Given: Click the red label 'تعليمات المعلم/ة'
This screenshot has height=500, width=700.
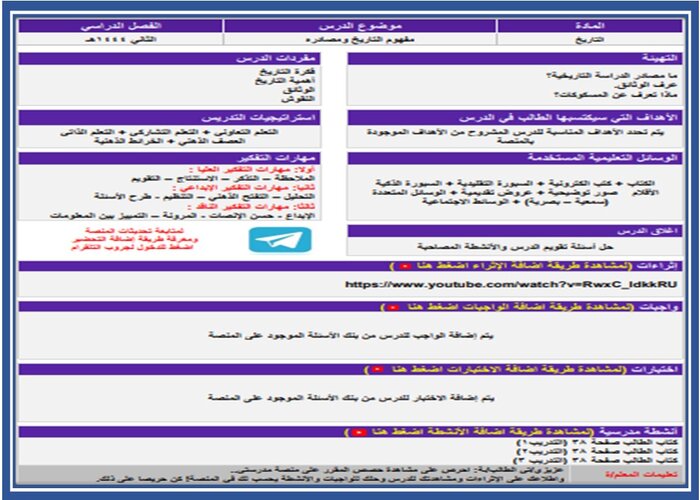Looking at the screenshot, I should [x=641, y=474].
